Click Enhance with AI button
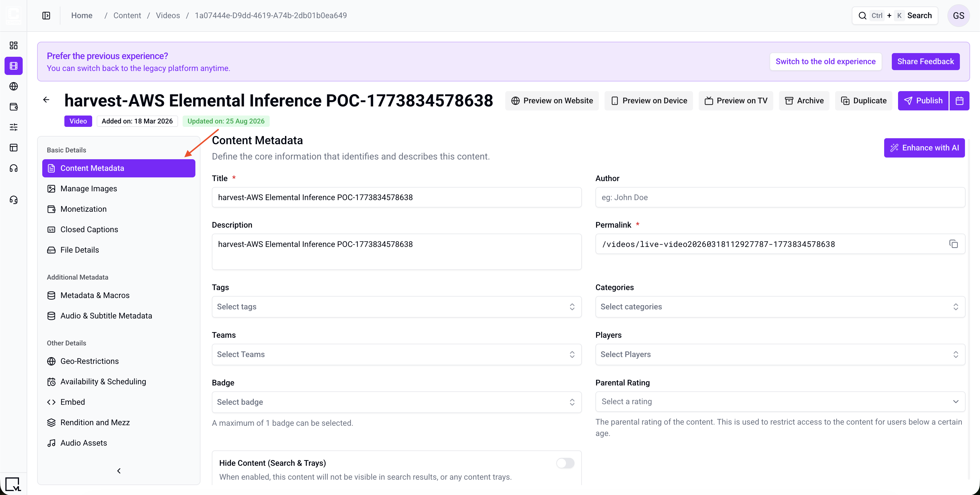This screenshot has width=980, height=495. [924, 148]
